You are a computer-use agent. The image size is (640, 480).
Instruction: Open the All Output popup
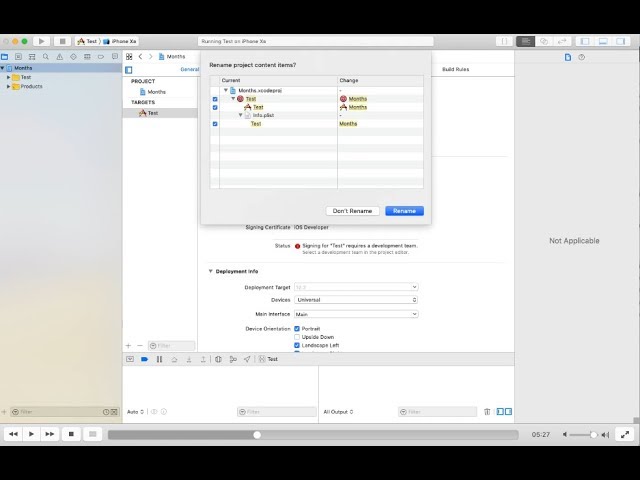point(338,412)
